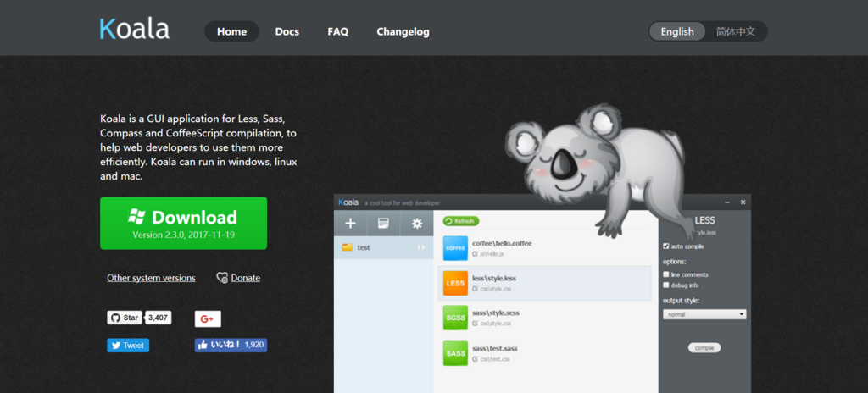Switch language to 简体中文
Viewport: 868px width, 393px height.
click(x=736, y=31)
